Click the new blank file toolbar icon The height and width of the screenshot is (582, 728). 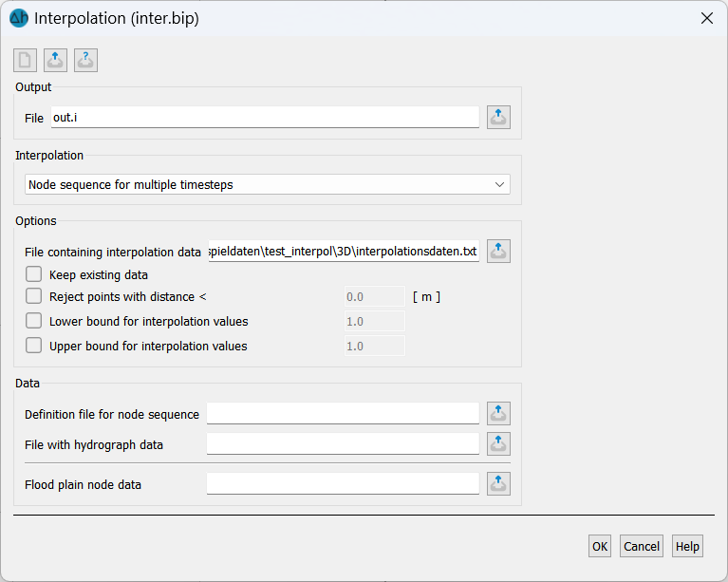(x=25, y=61)
